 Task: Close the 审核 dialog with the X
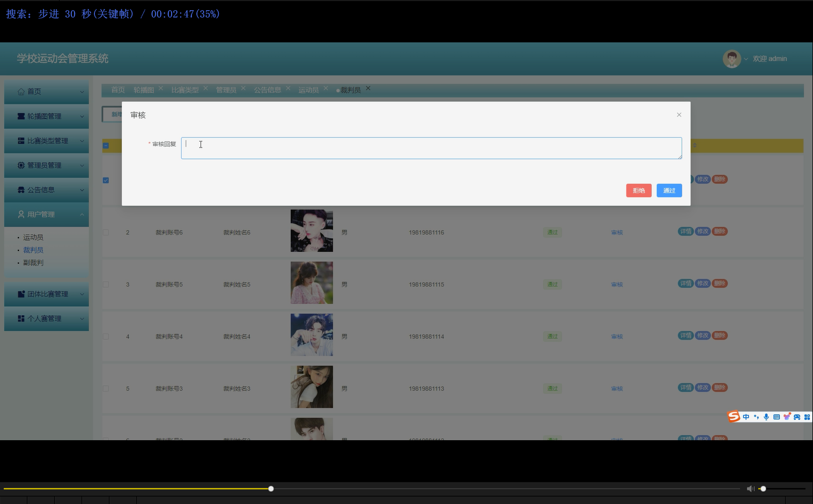tap(679, 115)
